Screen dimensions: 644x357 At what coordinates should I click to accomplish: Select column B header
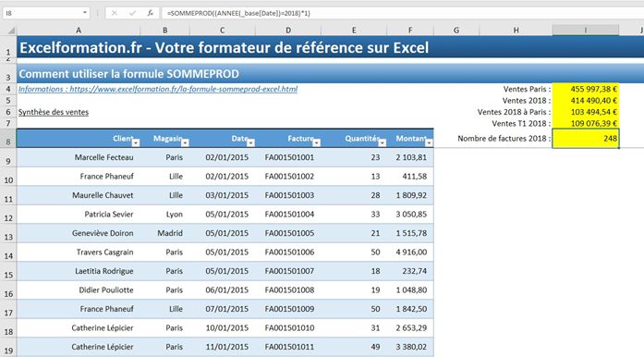[164, 30]
